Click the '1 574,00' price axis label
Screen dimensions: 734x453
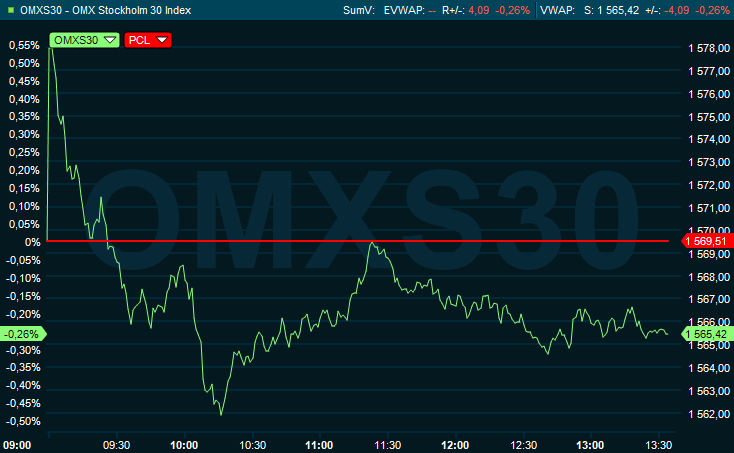[x=709, y=139]
